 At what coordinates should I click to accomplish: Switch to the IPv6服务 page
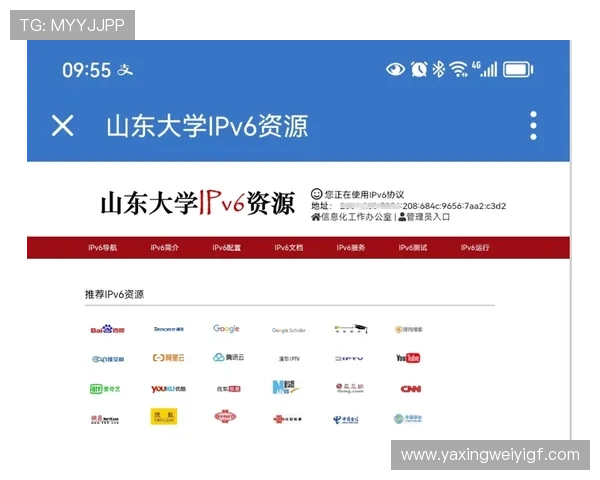click(x=351, y=248)
